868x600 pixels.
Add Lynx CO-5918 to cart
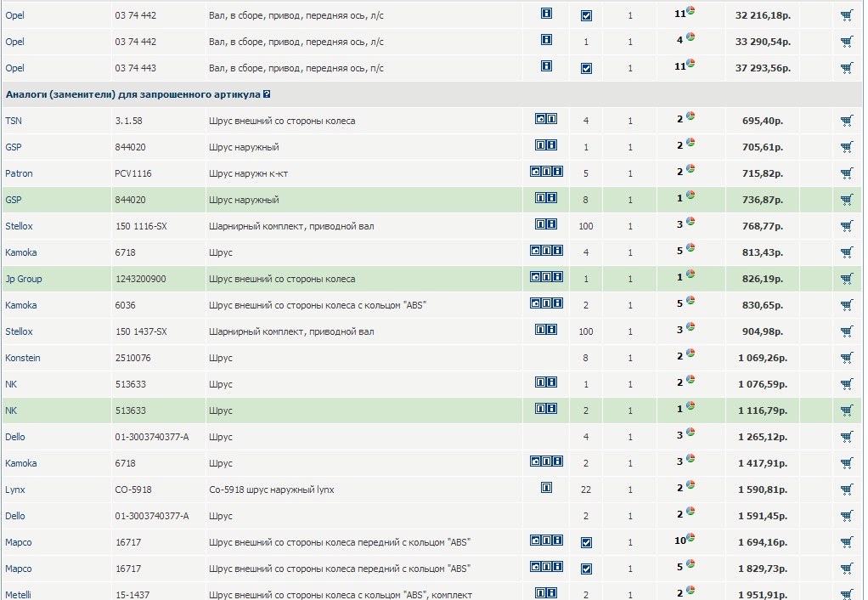[x=847, y=490]
